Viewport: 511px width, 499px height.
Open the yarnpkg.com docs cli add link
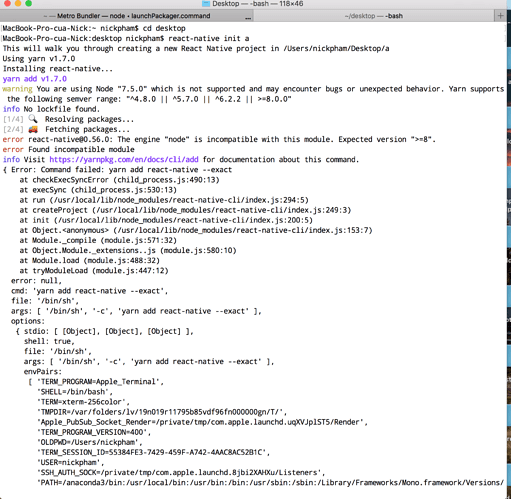(x=124, y=159)
